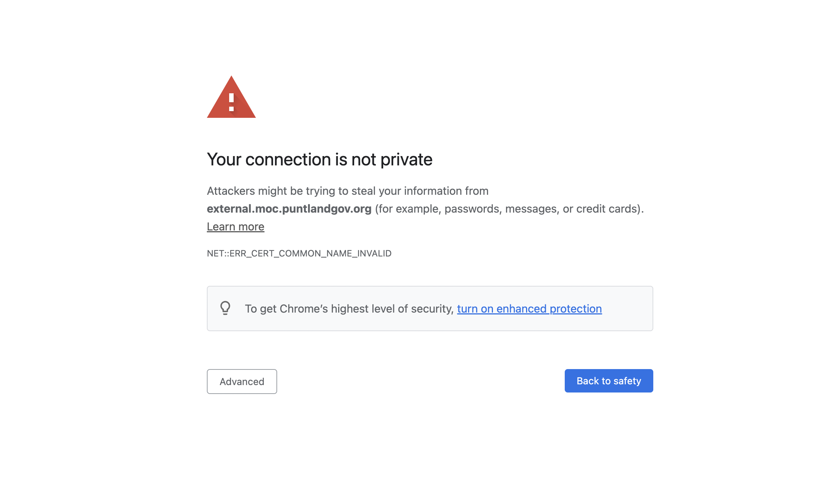
Task: Click the To get Chrome's highest level text
Action: (349, 308)
